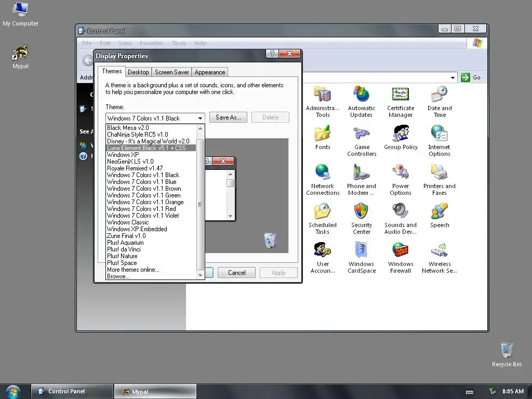532x399 pixels.
Task: Open the Help menu in Control Panel
Action: (x=200, y=43)
